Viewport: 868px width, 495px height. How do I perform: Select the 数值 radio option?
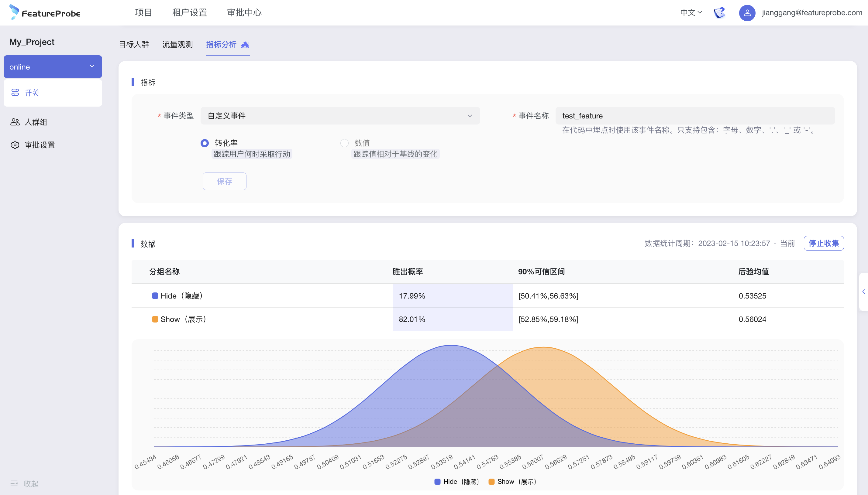pos(344,143)
